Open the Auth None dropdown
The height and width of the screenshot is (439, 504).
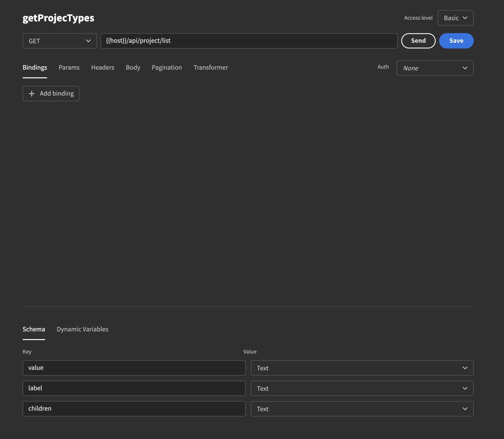click(435, 68)
